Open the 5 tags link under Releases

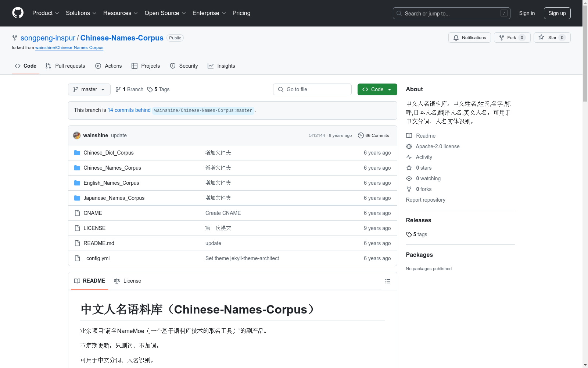pos(417,234)
